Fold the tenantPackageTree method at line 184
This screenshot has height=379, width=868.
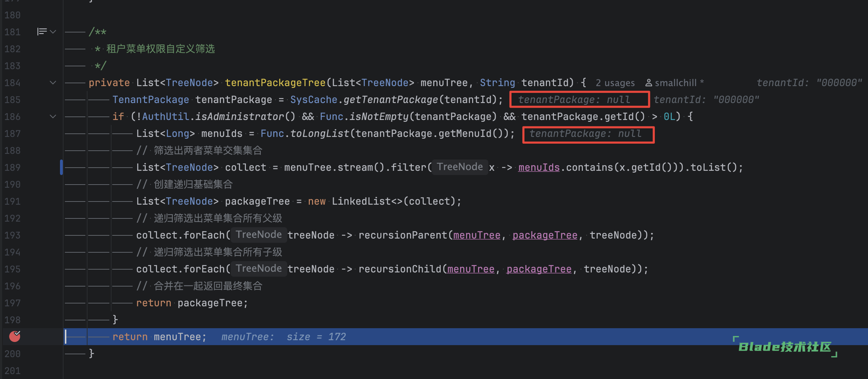click(53, 83)
